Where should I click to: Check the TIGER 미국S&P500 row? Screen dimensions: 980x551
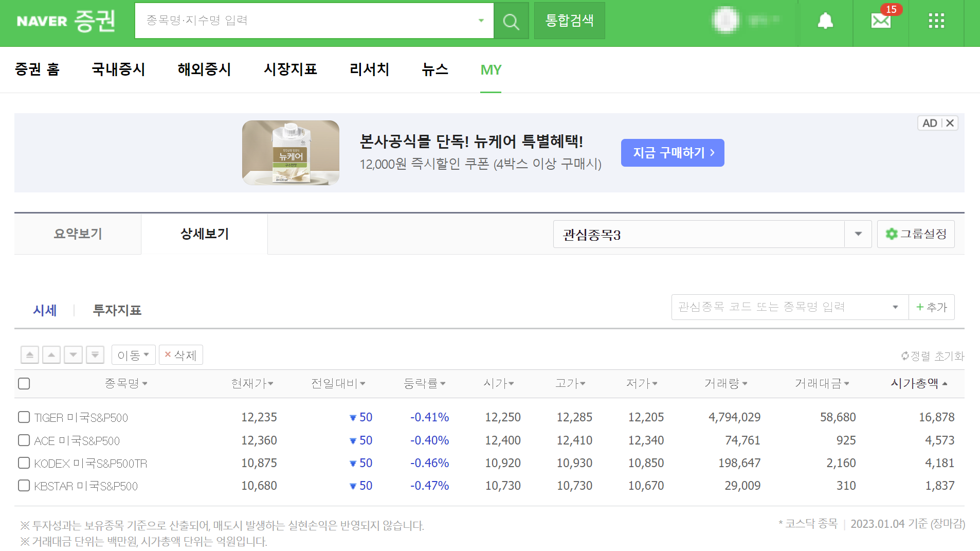(24, 417)
